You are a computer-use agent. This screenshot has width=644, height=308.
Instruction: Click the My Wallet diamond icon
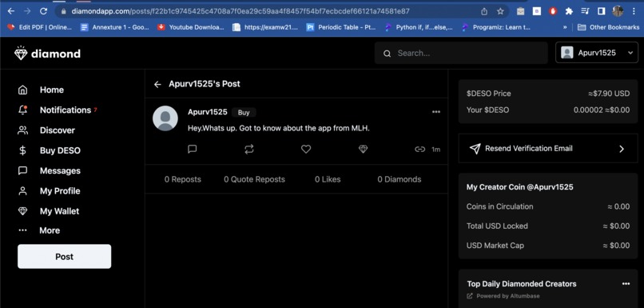pyautogui.click(x=23, y=211)
